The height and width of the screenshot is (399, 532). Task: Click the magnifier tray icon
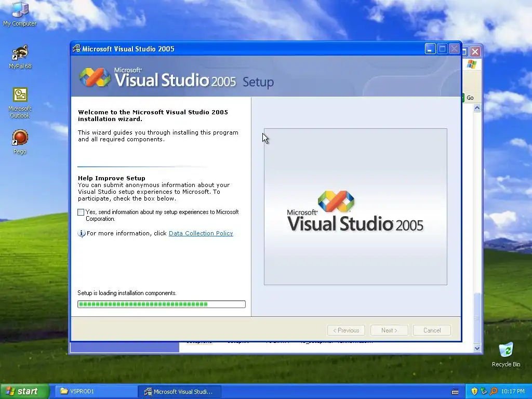pos(494,391)
